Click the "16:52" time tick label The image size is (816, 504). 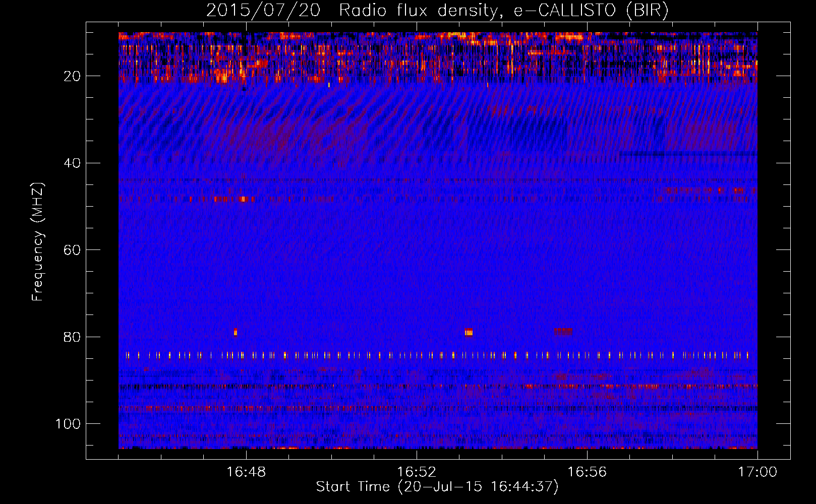(417, 472)
